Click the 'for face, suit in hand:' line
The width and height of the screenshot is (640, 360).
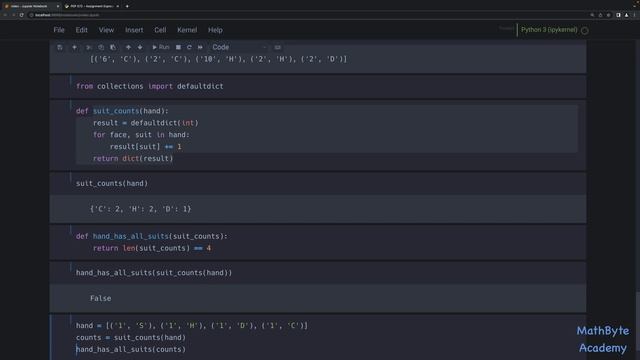point(141,135)
